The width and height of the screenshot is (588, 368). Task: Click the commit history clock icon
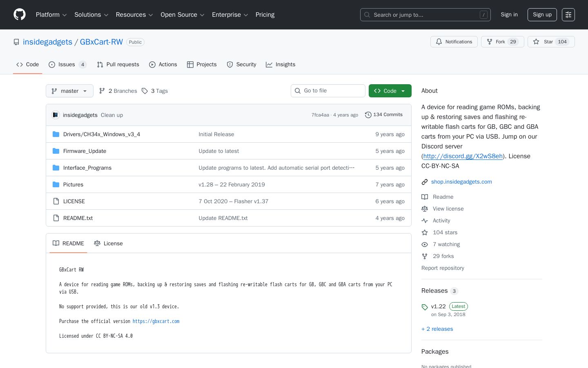[x=368, y=115]
